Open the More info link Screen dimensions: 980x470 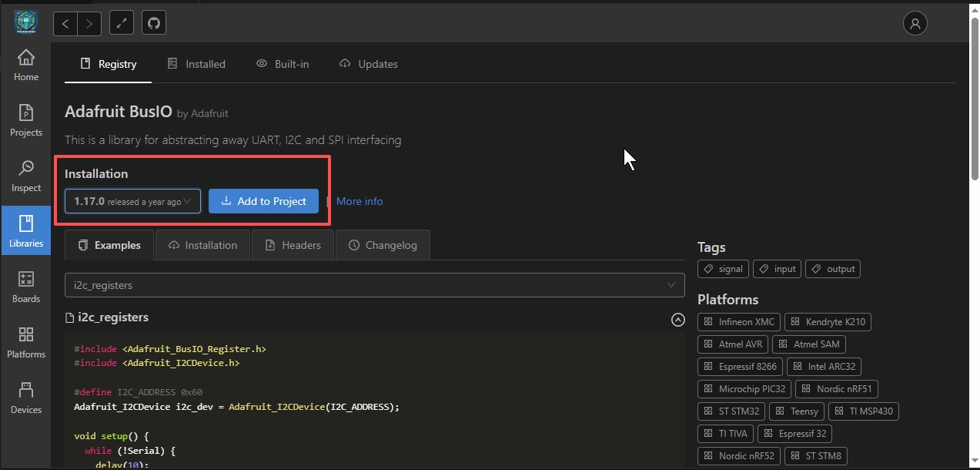360,201
